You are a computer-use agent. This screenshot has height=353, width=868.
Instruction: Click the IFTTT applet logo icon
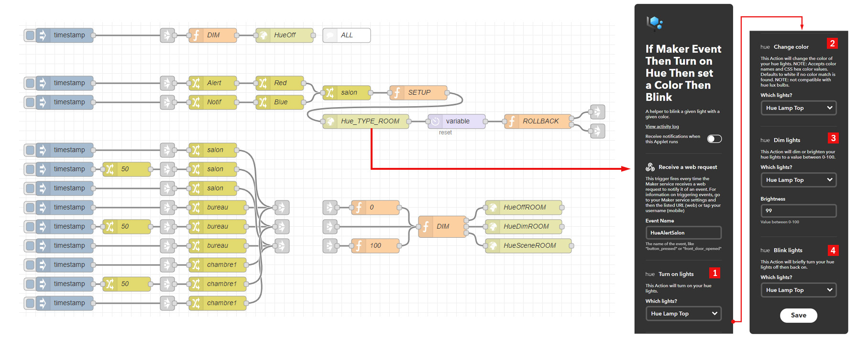(654, 22)
